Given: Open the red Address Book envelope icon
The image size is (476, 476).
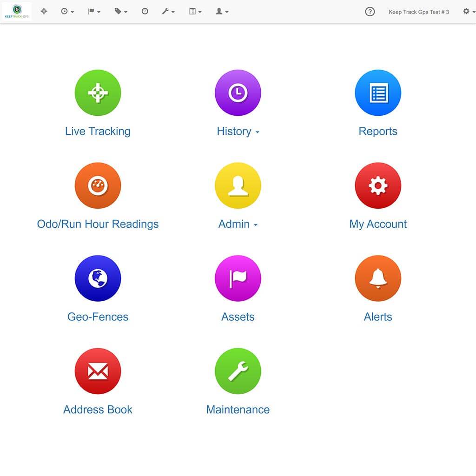Looking at the screenshot, I should pos(98,371).
